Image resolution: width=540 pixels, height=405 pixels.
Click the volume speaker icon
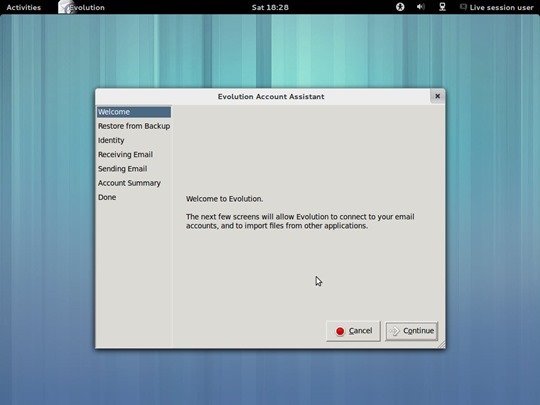click(x=420, y=7)
